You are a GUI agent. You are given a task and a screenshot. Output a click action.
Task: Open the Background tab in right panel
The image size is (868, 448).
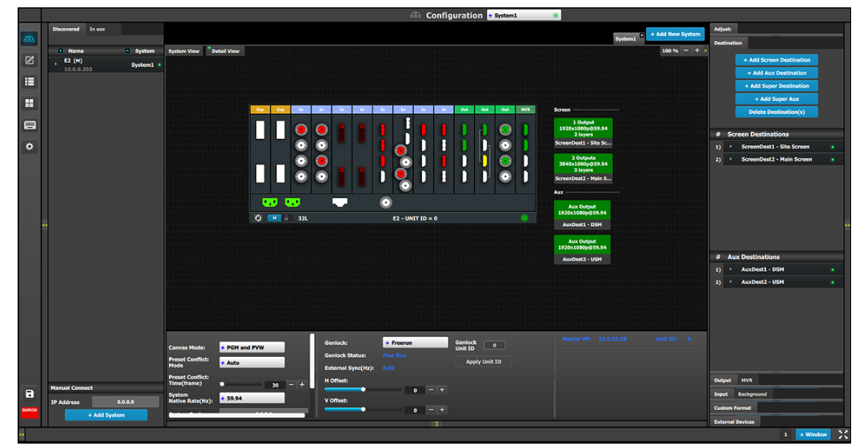[x=753, y=394]
